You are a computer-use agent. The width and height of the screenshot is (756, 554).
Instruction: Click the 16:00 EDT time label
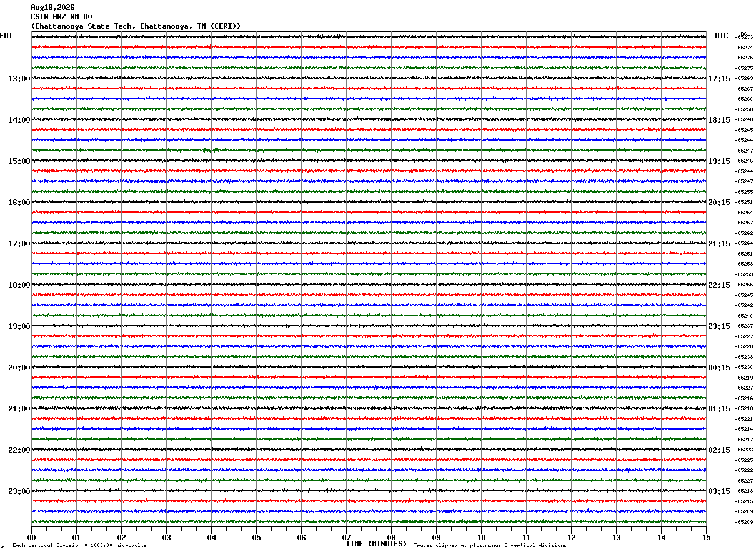[19, 203]
